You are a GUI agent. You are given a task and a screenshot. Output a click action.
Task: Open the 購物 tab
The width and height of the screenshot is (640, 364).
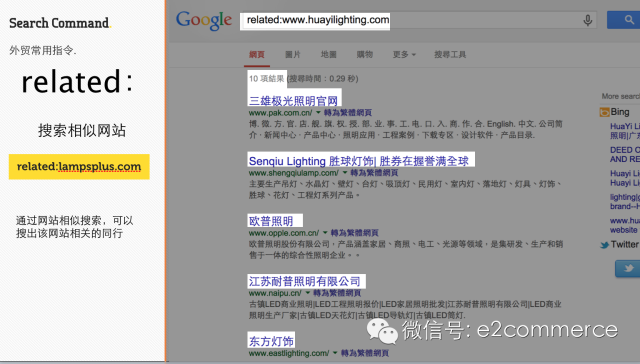click(364, 54)
